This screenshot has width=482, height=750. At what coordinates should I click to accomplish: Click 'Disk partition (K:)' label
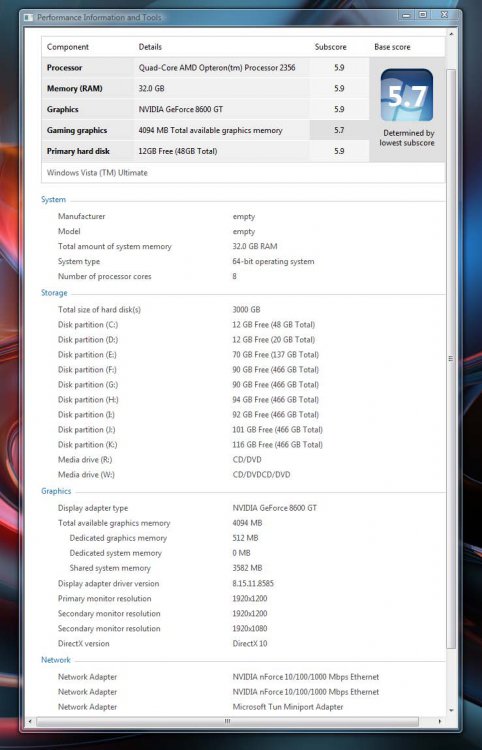coord(88,444)
